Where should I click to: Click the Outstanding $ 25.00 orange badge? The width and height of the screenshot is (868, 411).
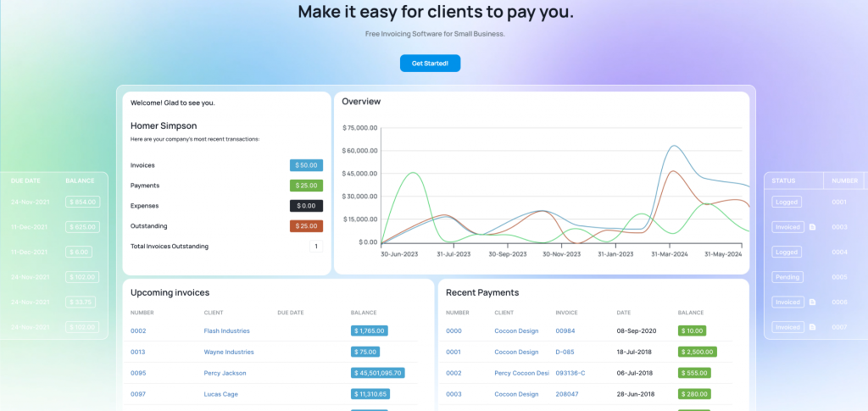pyautogui.click(x=306, y=225)
